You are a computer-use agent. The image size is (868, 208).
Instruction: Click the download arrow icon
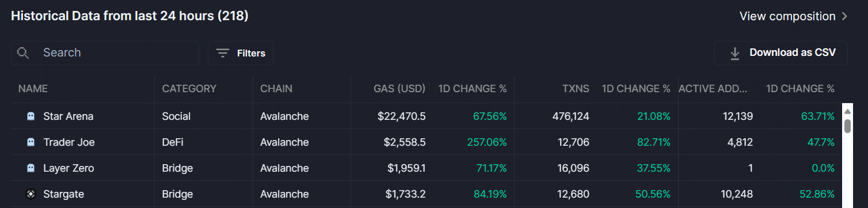(x=734, y=53)
